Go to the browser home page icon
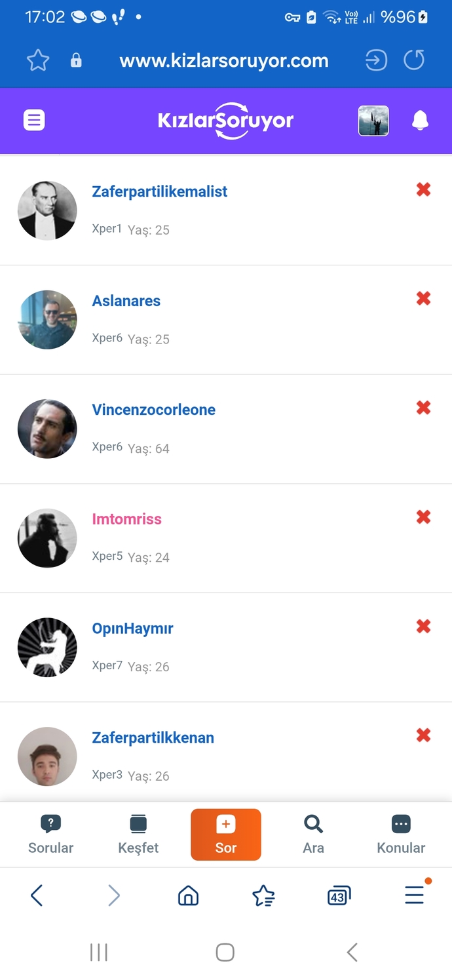The image size is (452, 980). click(x=189, y=895)
